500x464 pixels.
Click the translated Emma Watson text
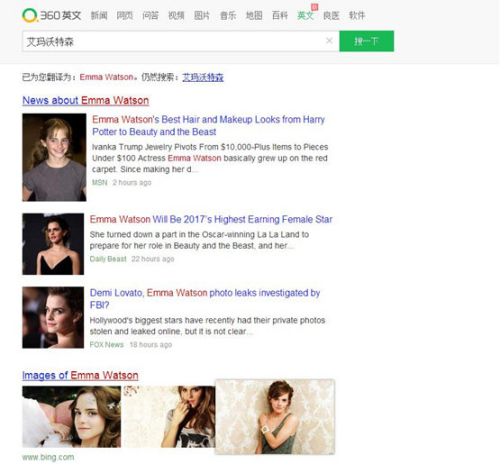click(x=106, y=77)
